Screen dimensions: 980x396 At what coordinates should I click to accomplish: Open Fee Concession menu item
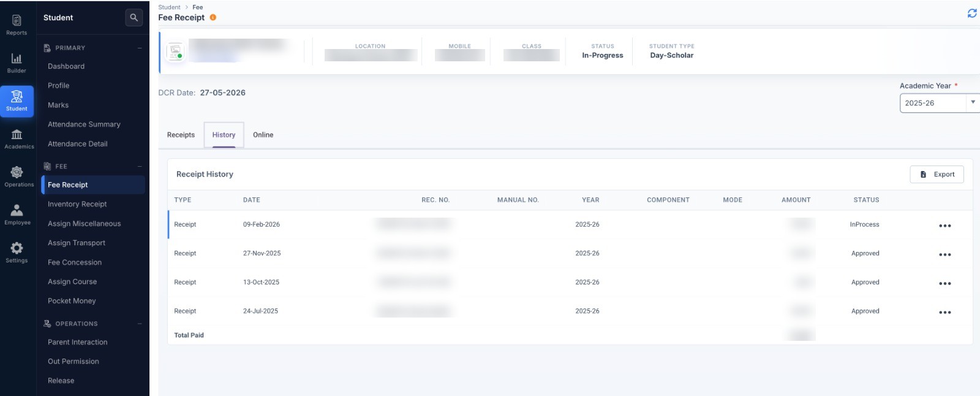coord(75,262)
